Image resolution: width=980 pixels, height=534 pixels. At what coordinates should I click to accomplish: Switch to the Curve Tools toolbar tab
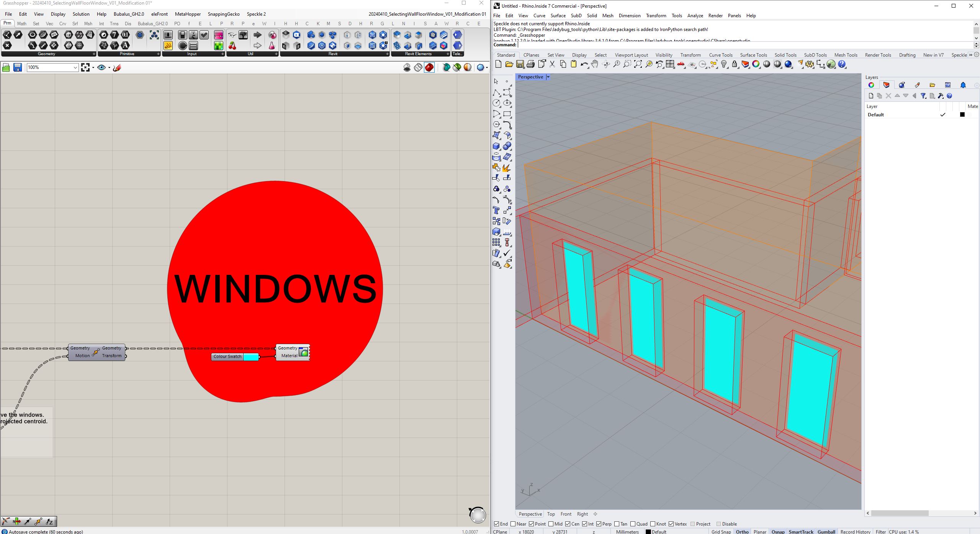tap(720, 55)
